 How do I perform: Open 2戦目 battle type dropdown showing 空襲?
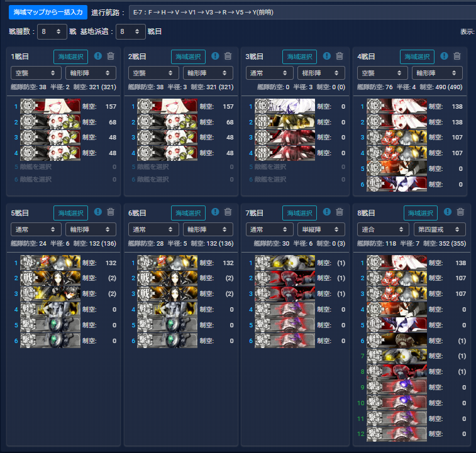tap(153, 73)
